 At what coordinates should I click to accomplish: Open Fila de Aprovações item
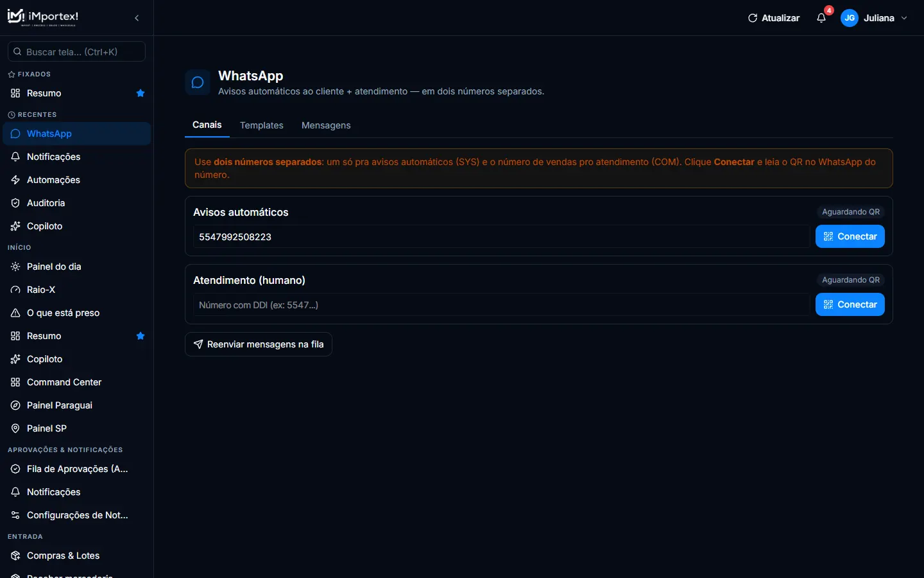pyautogui.click(x=76, y=469)
